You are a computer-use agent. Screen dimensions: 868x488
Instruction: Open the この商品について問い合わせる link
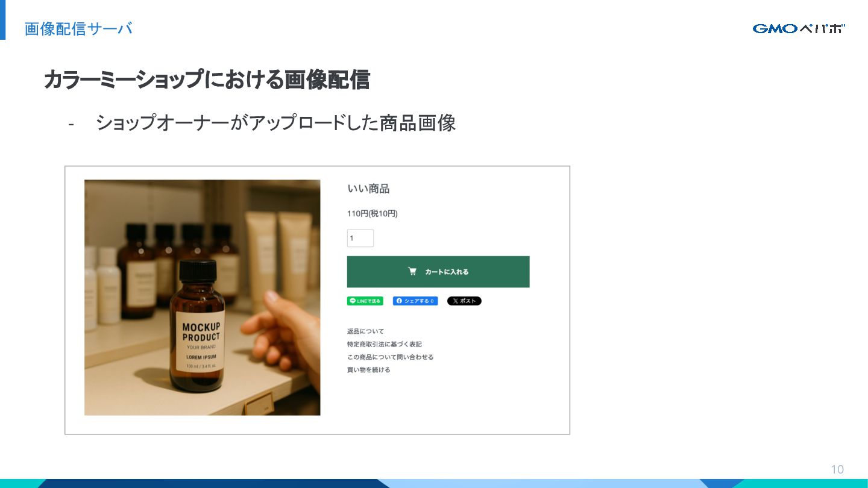pos(391,357)
